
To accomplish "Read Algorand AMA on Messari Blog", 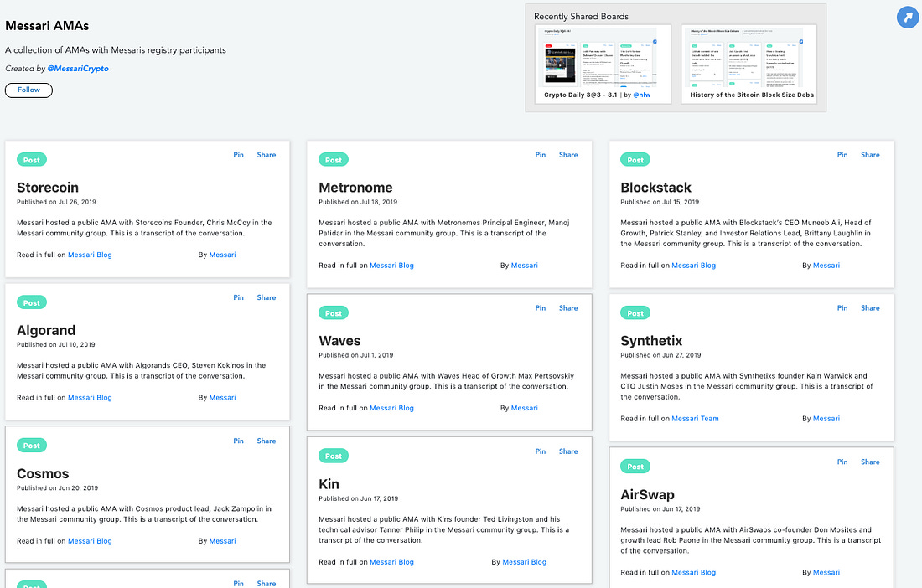I will coord(90,398).
